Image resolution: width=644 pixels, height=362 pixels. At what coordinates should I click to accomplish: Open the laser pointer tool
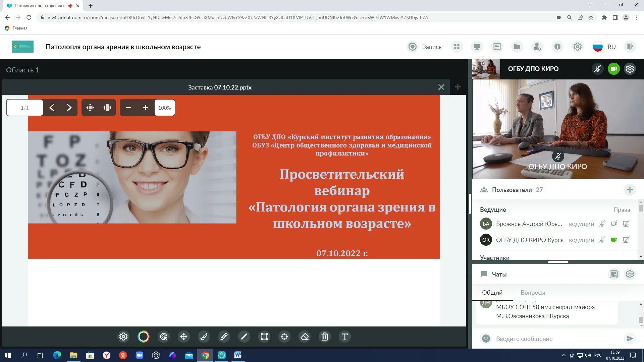tap(164, 337)
